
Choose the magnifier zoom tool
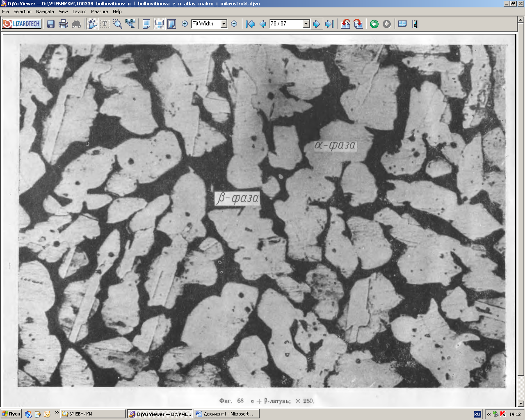point(118,24)
